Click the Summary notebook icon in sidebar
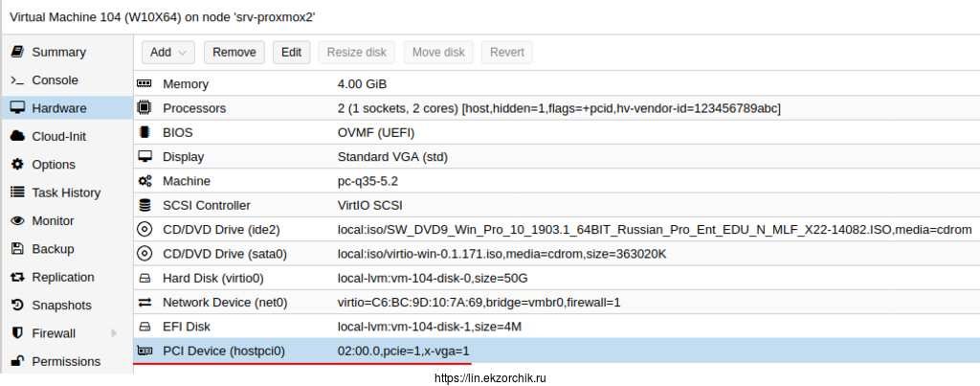Image resolution: width=980 pixels, height=386 pixels. 16,52
